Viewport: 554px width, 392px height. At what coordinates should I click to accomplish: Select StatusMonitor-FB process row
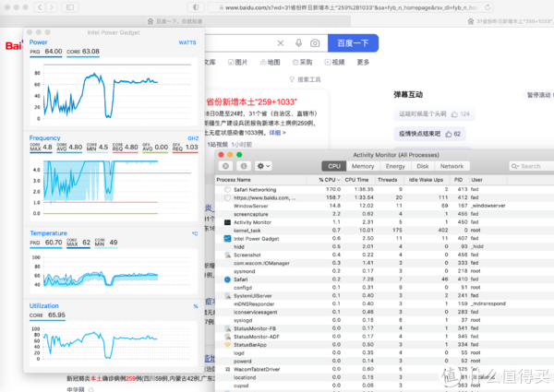tap(384, 328)
